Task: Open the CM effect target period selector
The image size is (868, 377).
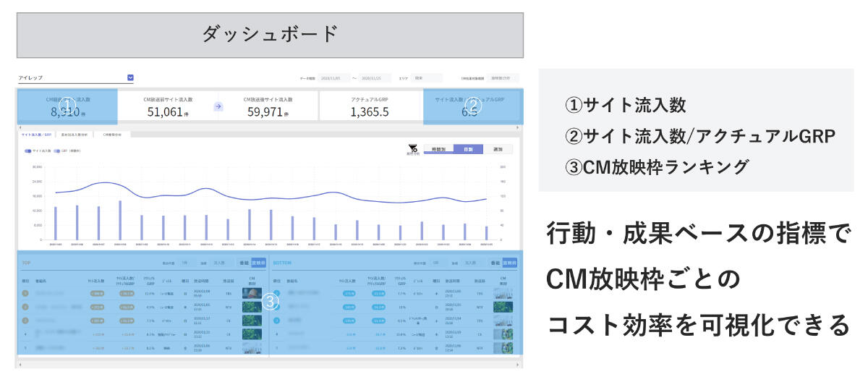Action: click(504, 77)
